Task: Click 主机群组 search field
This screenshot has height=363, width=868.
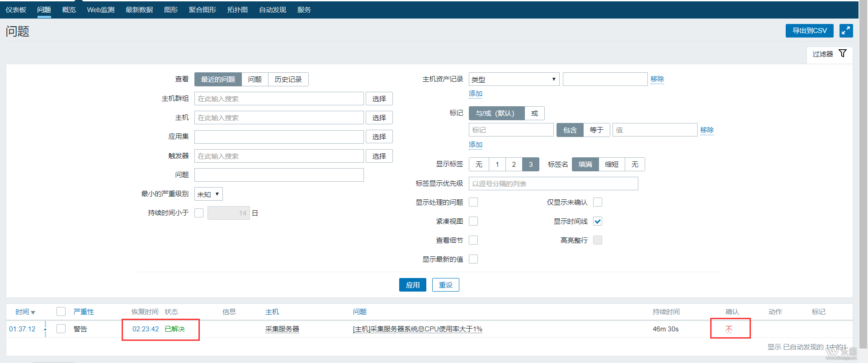Action: 279,99
